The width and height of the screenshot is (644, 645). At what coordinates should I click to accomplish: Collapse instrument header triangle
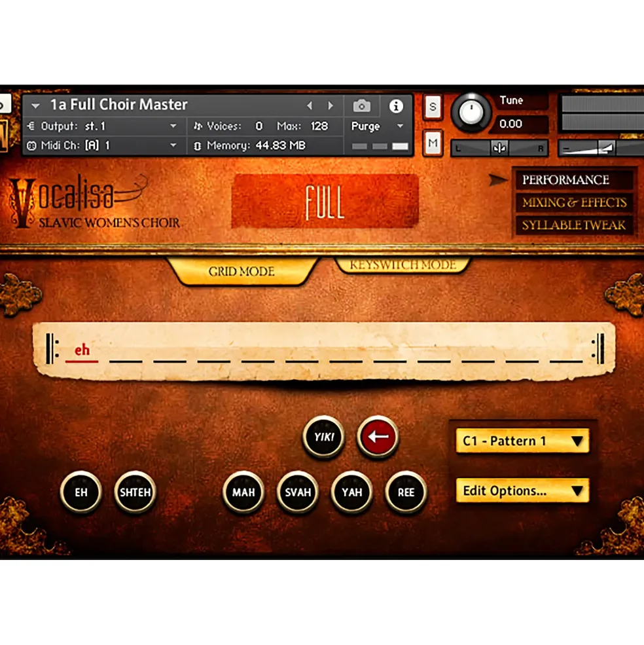click(35, 106)
